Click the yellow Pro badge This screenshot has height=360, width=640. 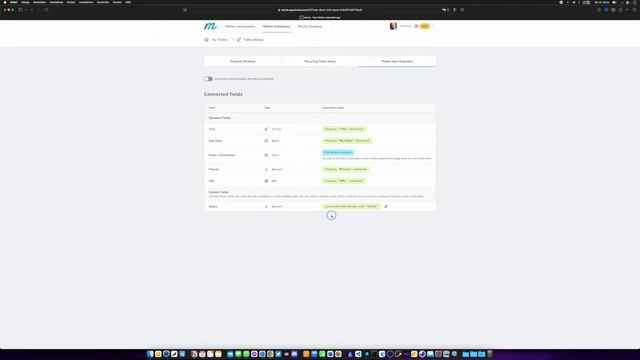coord(425,26)
